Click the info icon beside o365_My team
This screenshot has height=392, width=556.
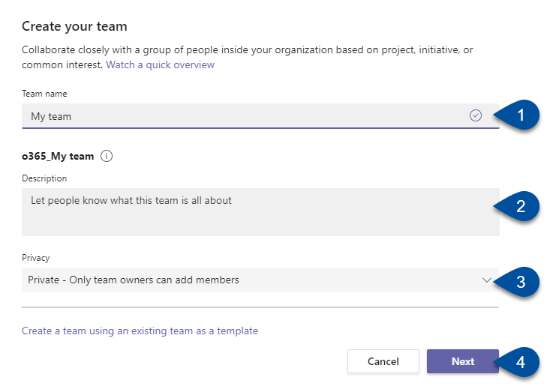click(107, 156)
